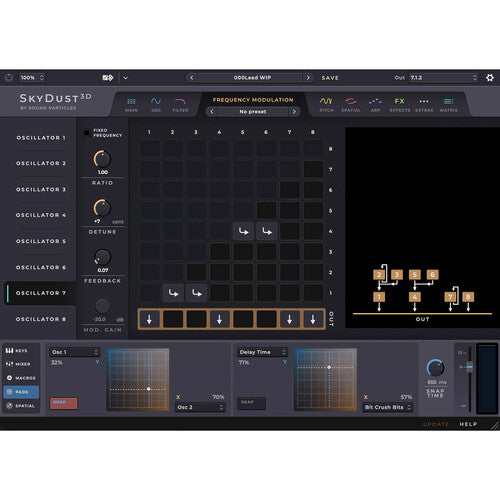Enable the Fixed Frequency checkbox

pos(87,133)
